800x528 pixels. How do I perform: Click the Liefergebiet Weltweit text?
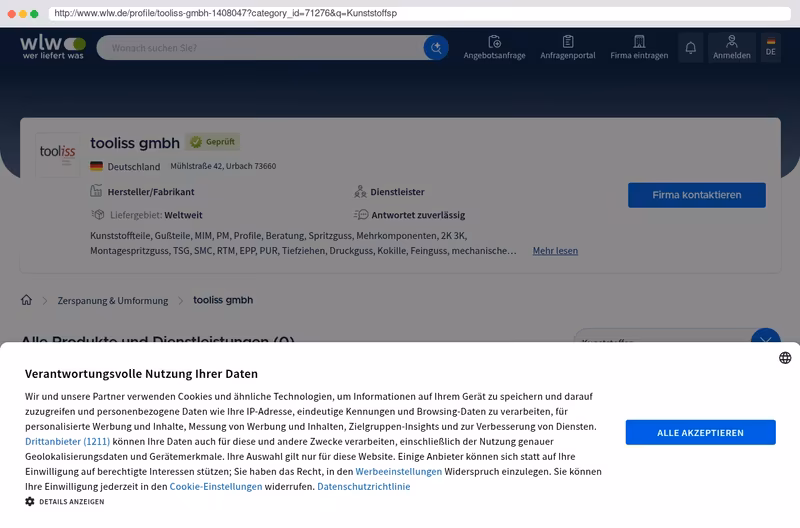pyautogui.click(x=156, y=215)
